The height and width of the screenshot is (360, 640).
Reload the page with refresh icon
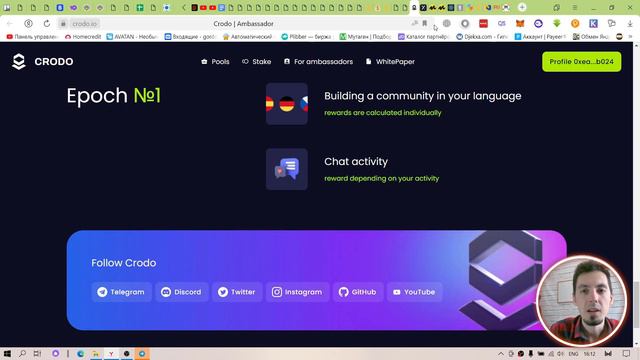pos(47,24)
